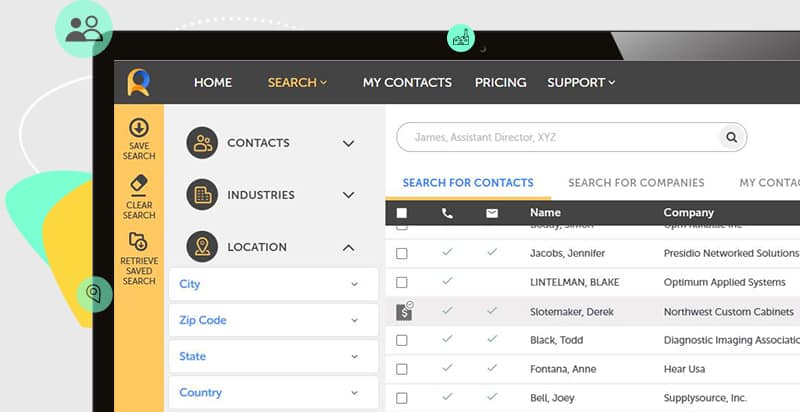The image size is (800, 412).
Task: Open the Zip Code dropdown
Action: 273,320
